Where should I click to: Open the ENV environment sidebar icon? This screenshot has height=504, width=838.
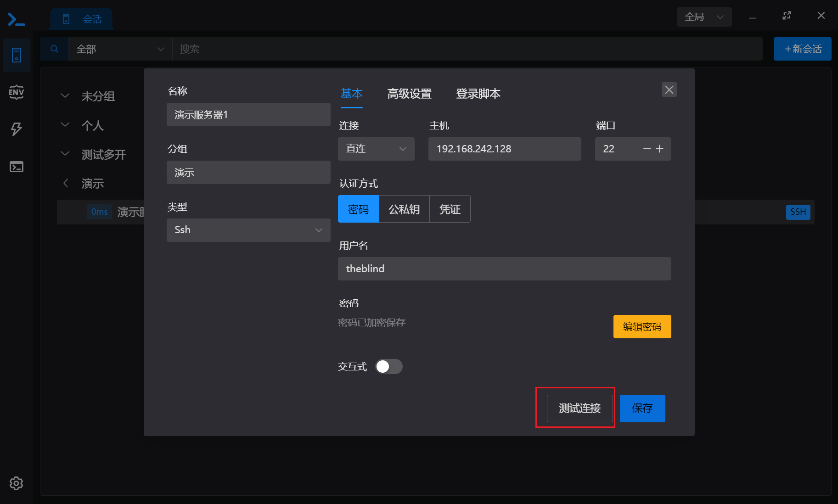tap(16, 92)
